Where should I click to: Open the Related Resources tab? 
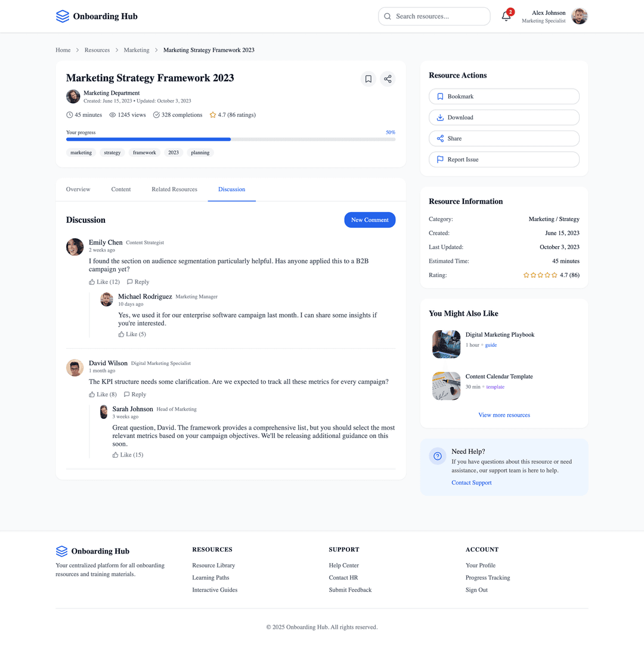174,190
